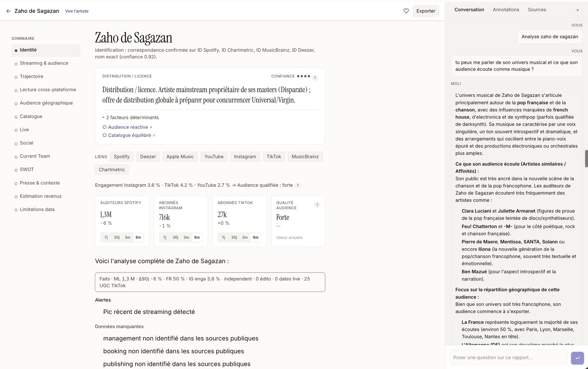Click the question input field
Viewport: 588px width, 369px height.
click(508, 358)
